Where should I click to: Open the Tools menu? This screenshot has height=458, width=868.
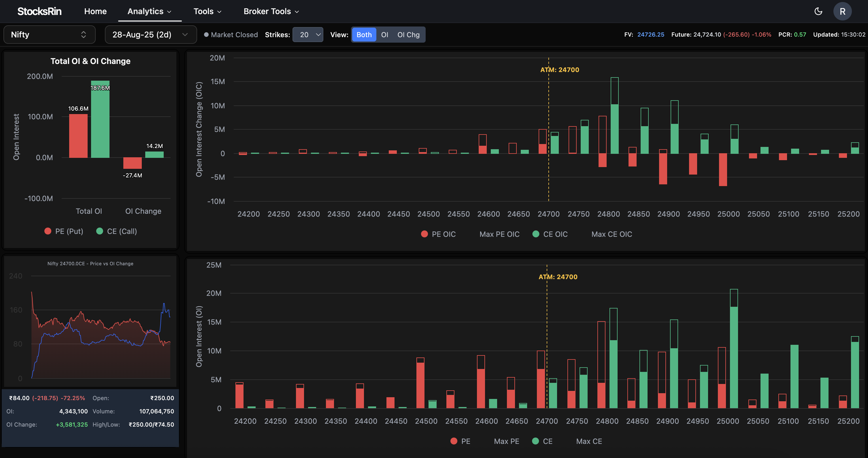pyautogui.click(x=207, y=12)
